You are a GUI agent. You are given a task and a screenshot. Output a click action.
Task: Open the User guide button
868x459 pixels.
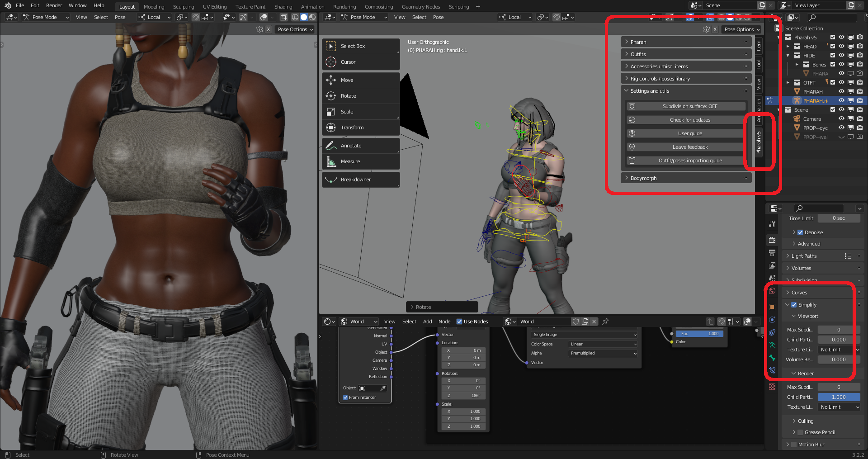[686, 133]
